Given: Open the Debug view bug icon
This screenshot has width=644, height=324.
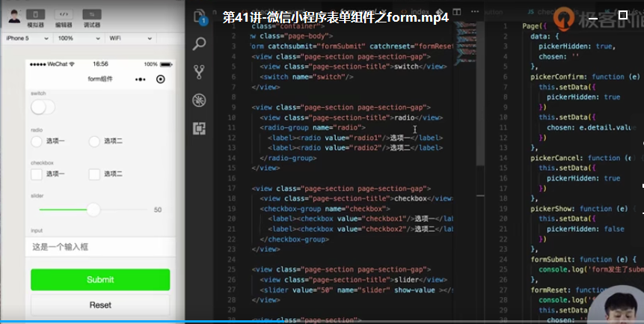Looking at the screenshot, I should point(199,100).
